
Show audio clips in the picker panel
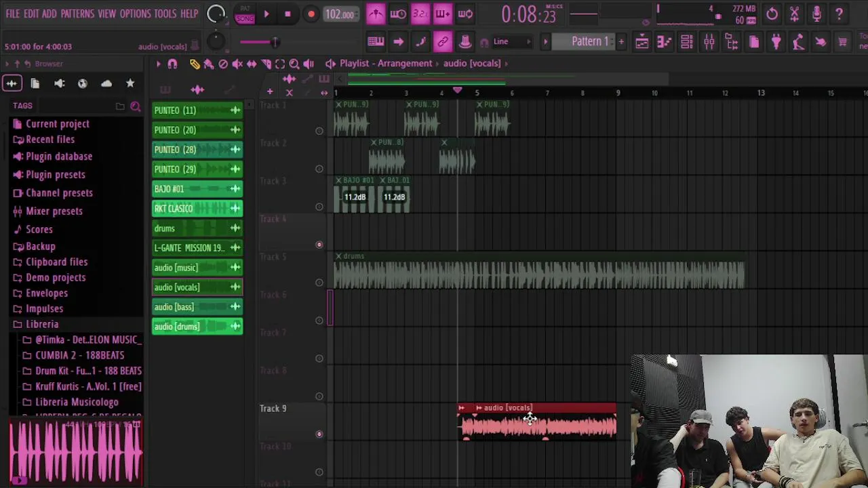pos(197,90)
